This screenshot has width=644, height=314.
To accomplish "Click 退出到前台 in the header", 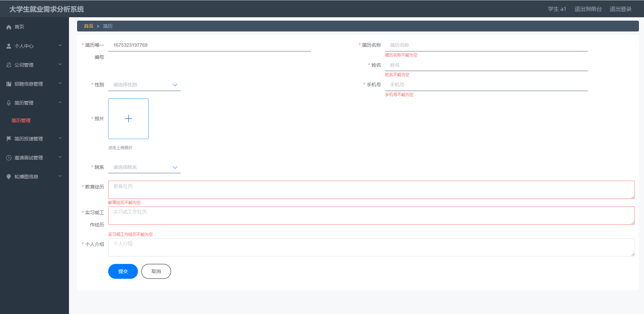I will click(x=588, y=9).
